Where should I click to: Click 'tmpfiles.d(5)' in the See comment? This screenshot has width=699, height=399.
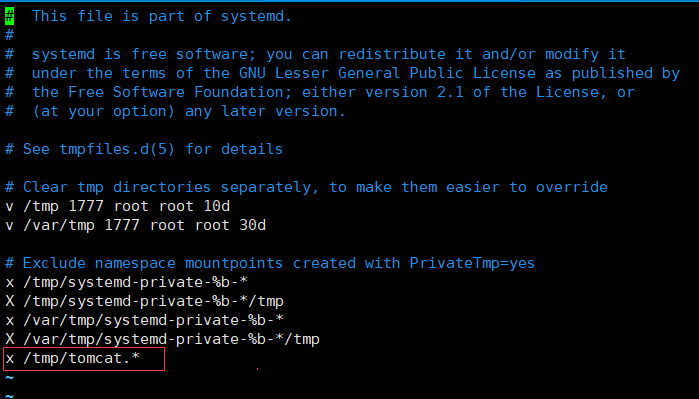[x=117, y=149]
